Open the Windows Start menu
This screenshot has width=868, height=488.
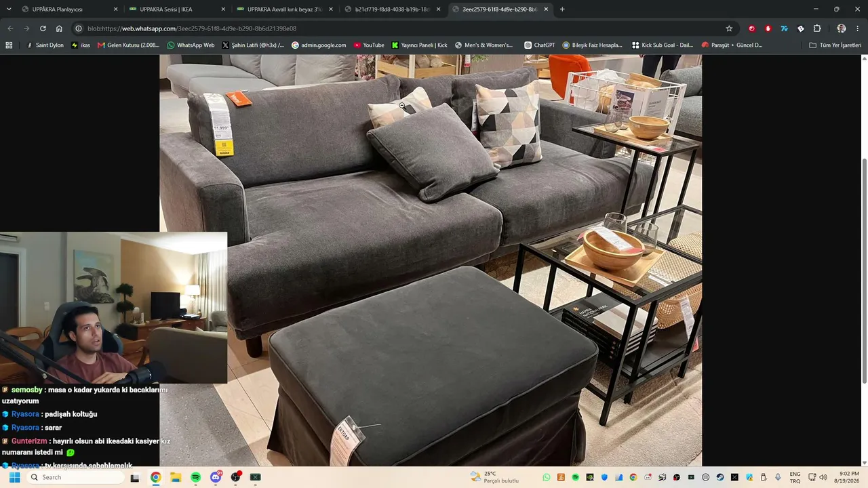(x=14, y=477)
